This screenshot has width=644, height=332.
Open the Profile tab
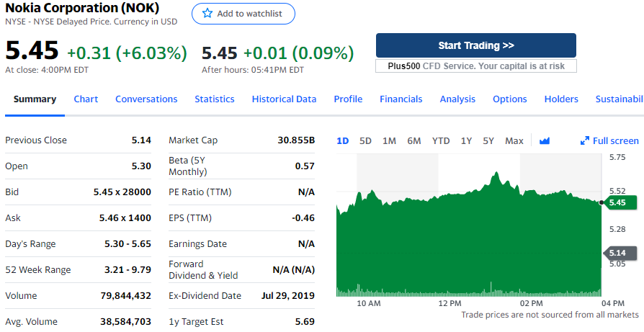(x=348, y=99)
